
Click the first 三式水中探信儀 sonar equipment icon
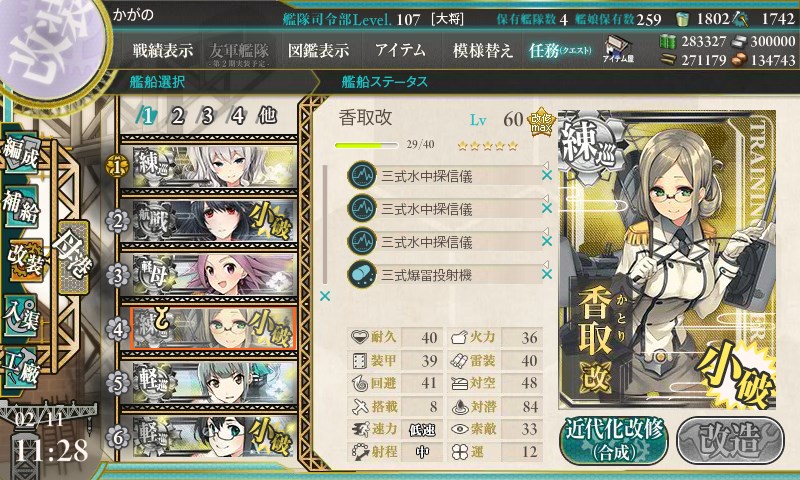coord(362,175)
